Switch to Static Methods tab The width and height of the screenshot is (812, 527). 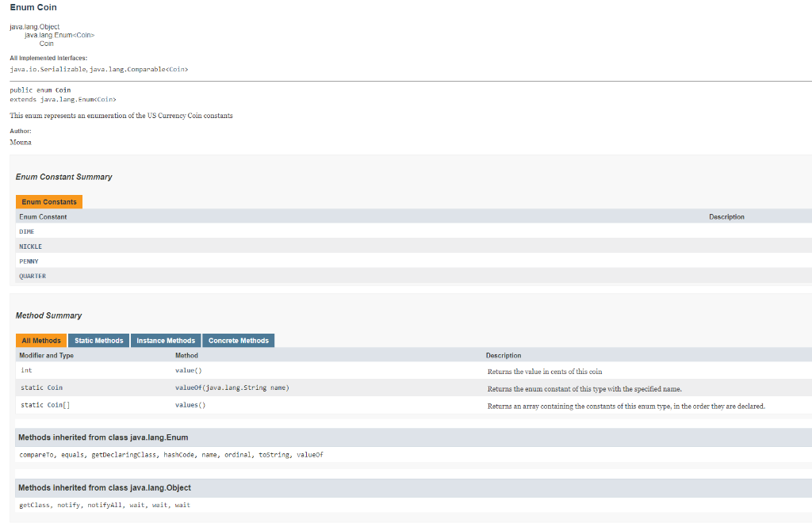[x=99, y=341]
